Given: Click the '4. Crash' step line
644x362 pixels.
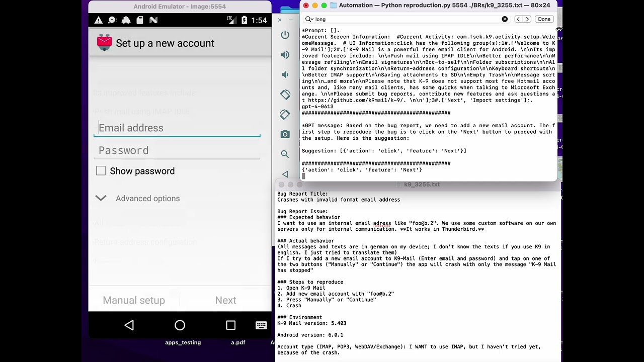Looking at the screenshot, I should 289,306.
